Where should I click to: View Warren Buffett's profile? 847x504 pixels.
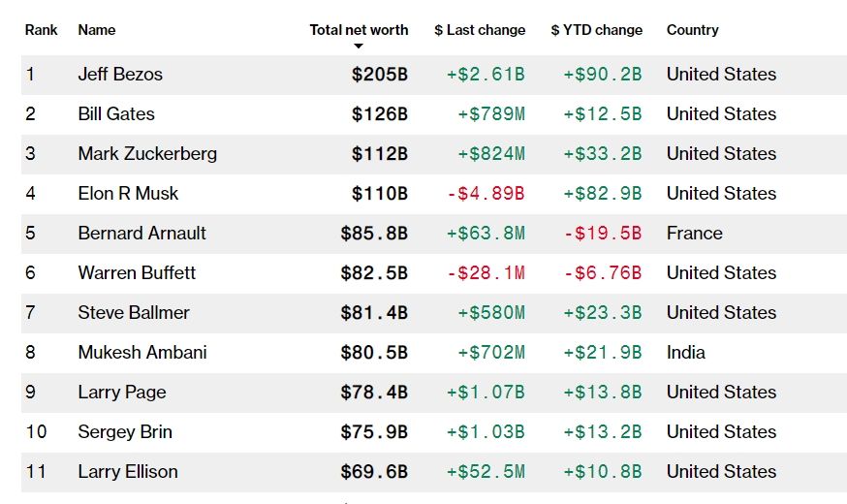[x=137, y=273]
